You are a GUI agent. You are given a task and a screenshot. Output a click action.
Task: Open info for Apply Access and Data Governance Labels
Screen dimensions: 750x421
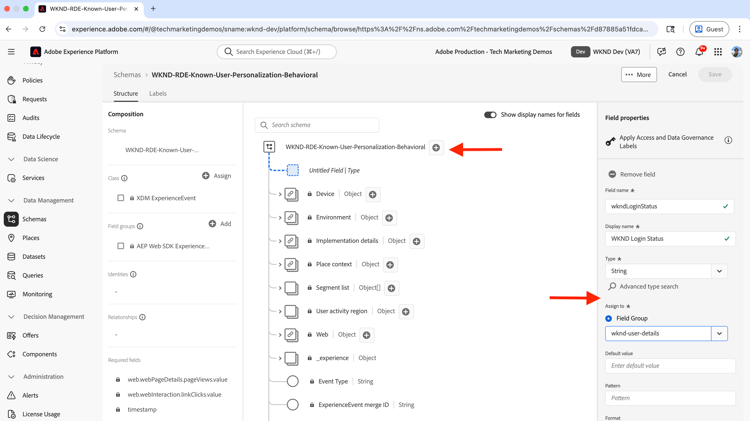click(728, 140)
